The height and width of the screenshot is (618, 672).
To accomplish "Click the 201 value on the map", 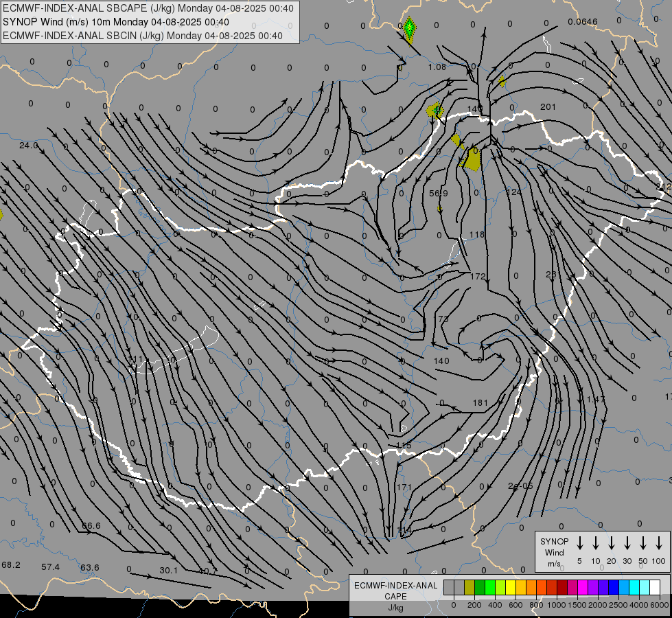I will coord(548,107).
